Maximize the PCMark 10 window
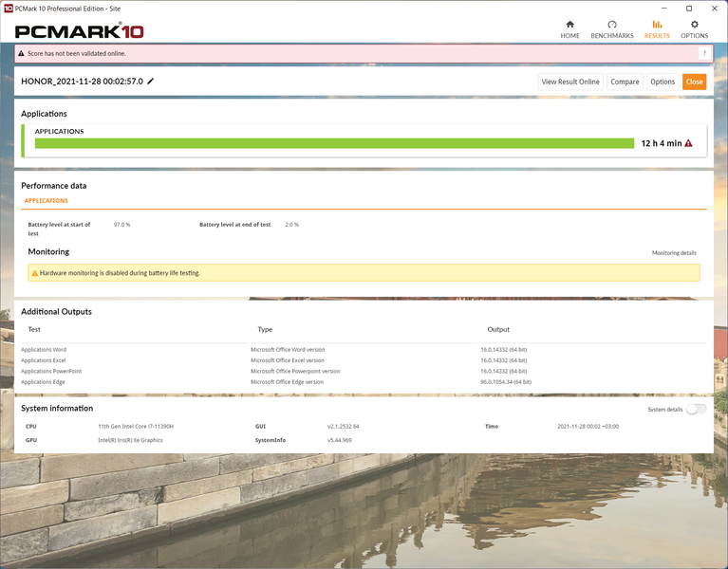The image size is (728, 569). tap(689, 9)
